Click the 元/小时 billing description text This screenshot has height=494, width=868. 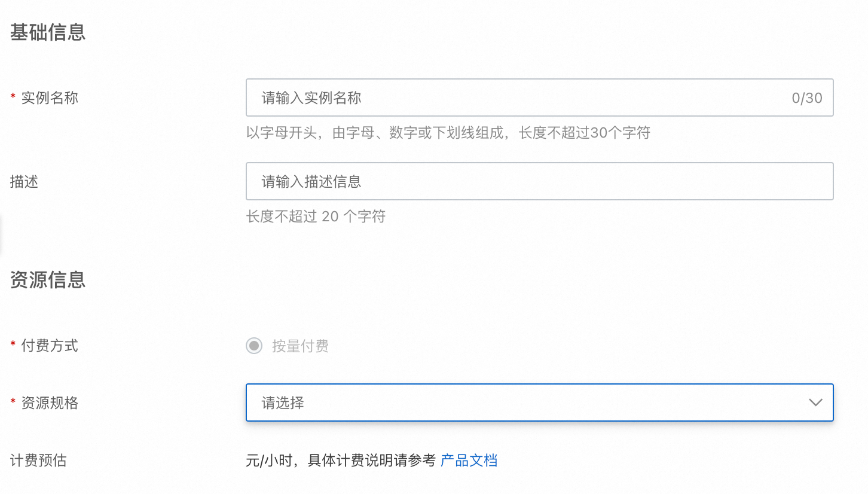[x=341, y=461]
